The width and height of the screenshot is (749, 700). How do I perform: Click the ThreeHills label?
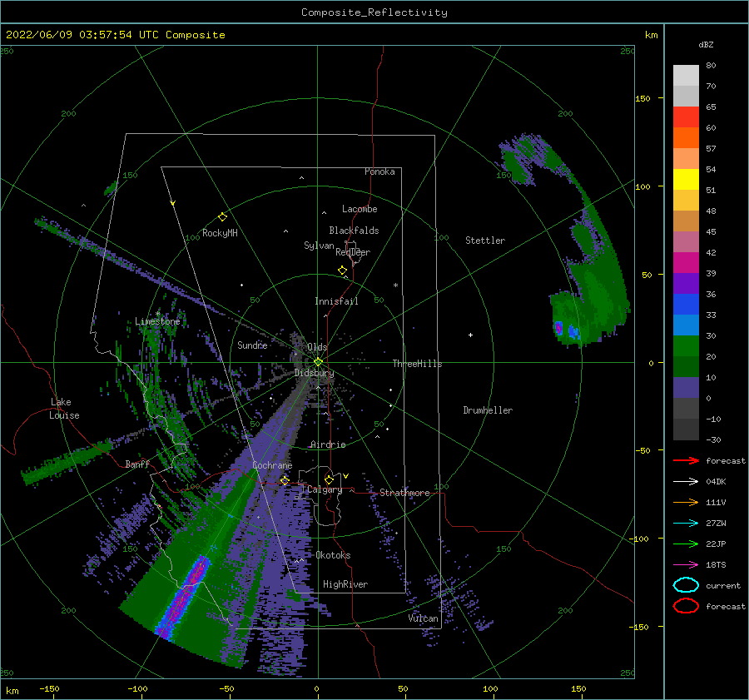click(417, 364)
